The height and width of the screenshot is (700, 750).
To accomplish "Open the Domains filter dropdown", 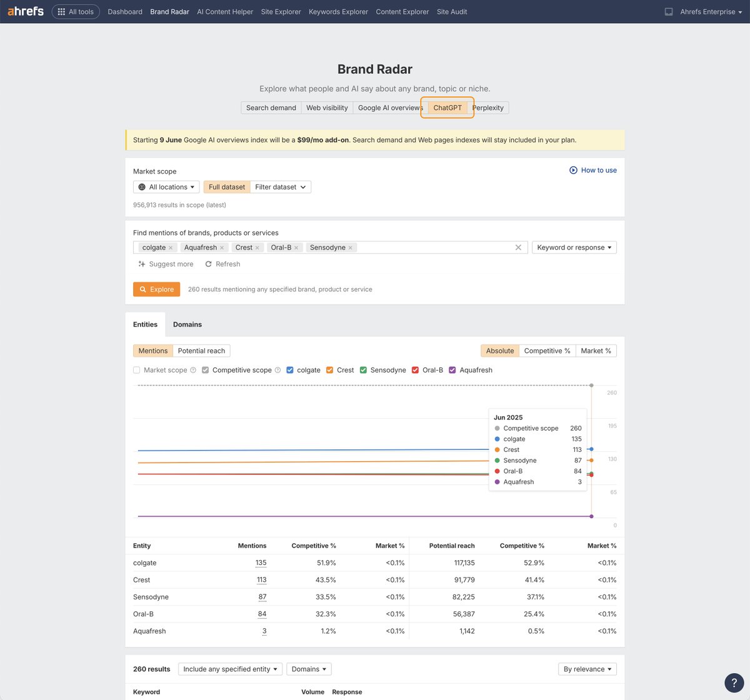I will coord(309,669).
